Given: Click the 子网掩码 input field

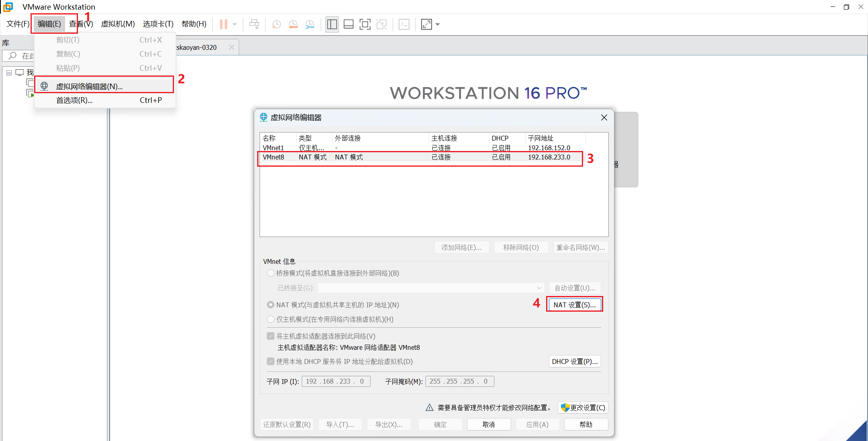Looking at the screenshot, I should click(x=460, y=381).
